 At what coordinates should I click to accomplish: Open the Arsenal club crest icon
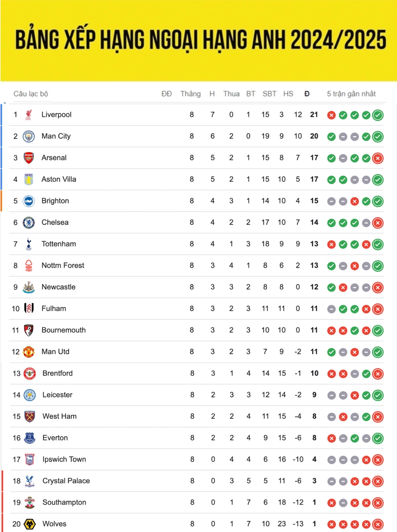point(29,158)
